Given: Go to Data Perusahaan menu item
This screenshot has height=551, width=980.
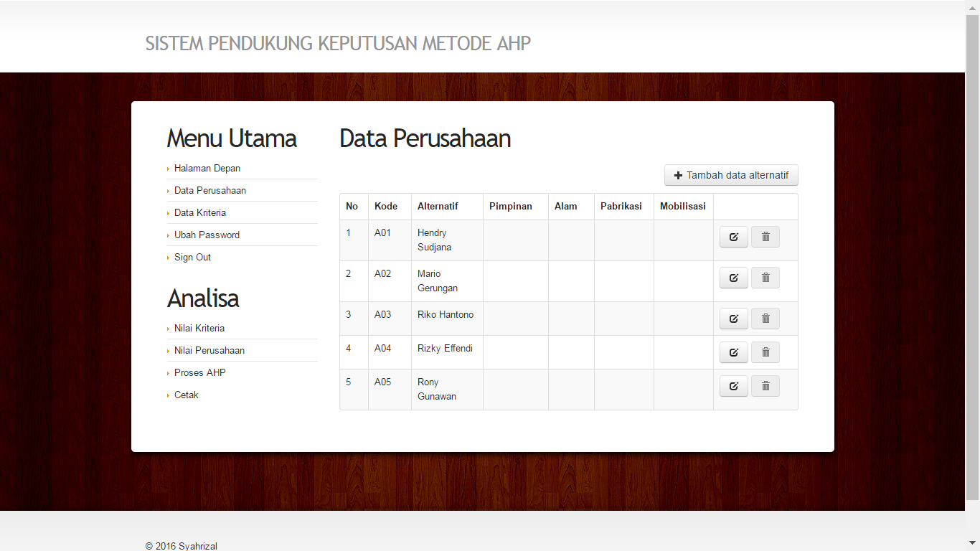Looking at the screenshot, I should (x=210, y=191).
